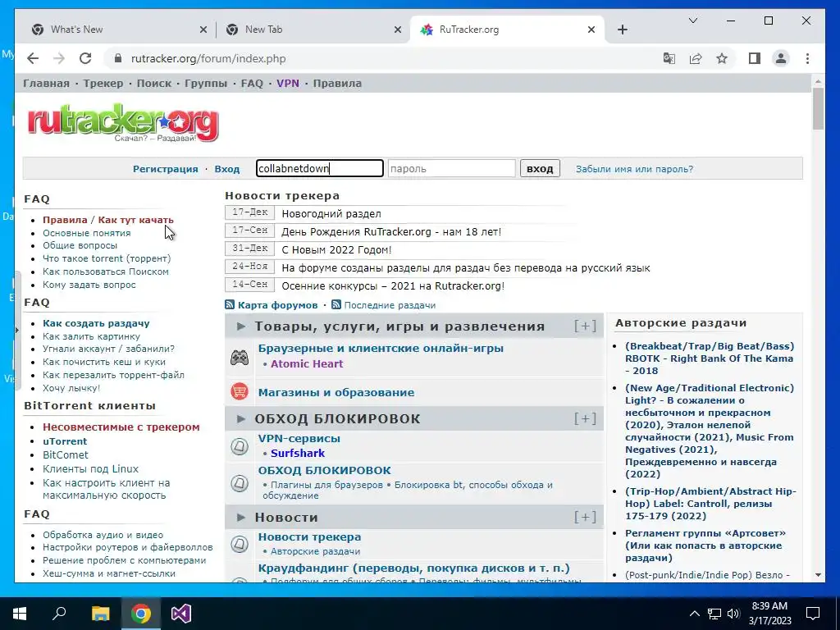Click the page scrollbar down arrow
The width and height of the screenshot is (840, 630).
(818, 575)
